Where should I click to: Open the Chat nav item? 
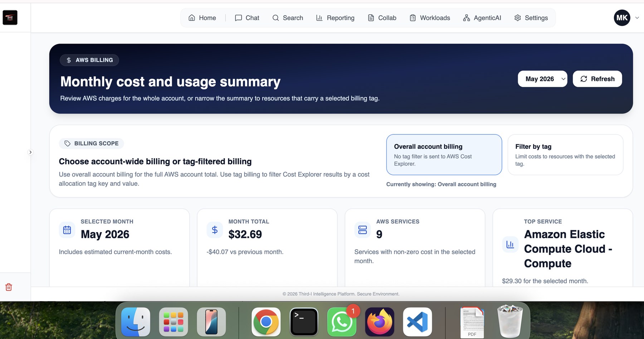247,18
